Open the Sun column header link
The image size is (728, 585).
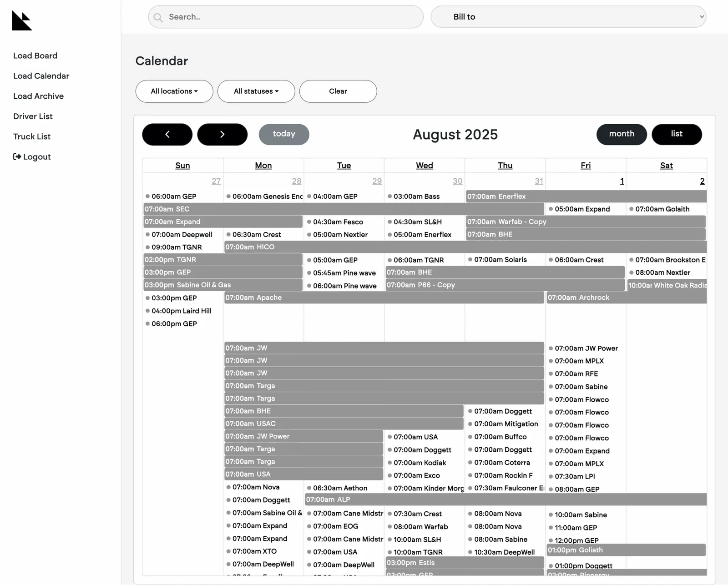click(183, 166)
